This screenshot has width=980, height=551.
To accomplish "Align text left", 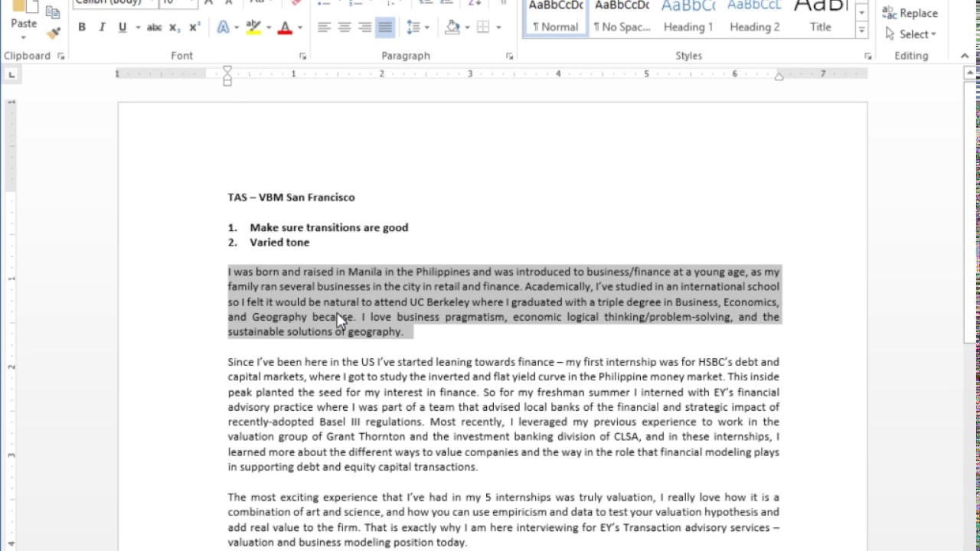I will (324, 28).
